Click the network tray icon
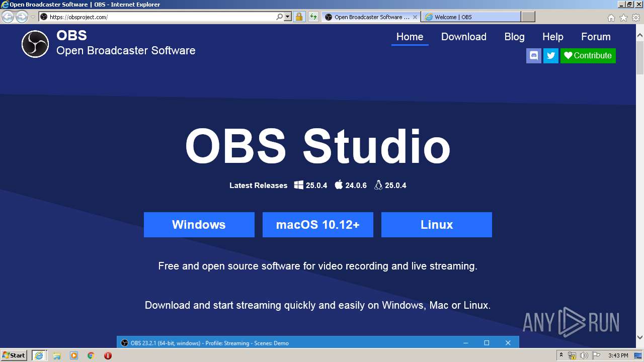644x362 pixels. coord(572,355)
